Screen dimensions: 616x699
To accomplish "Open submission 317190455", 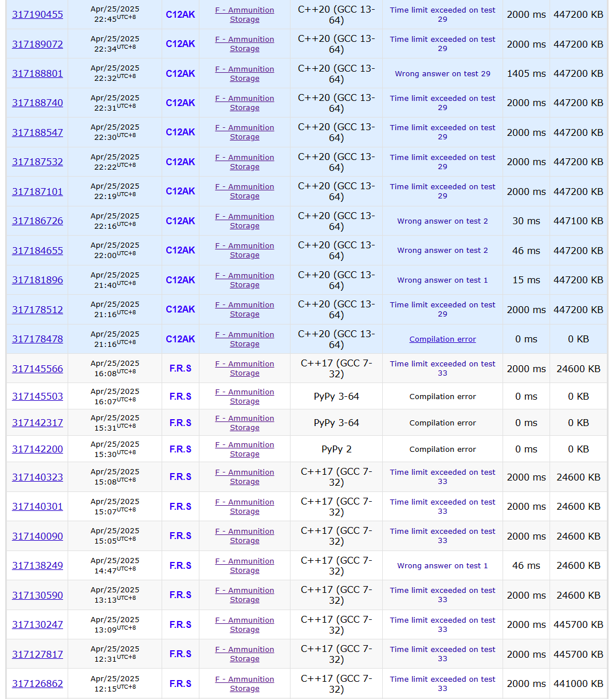I will tap(37, 14).
